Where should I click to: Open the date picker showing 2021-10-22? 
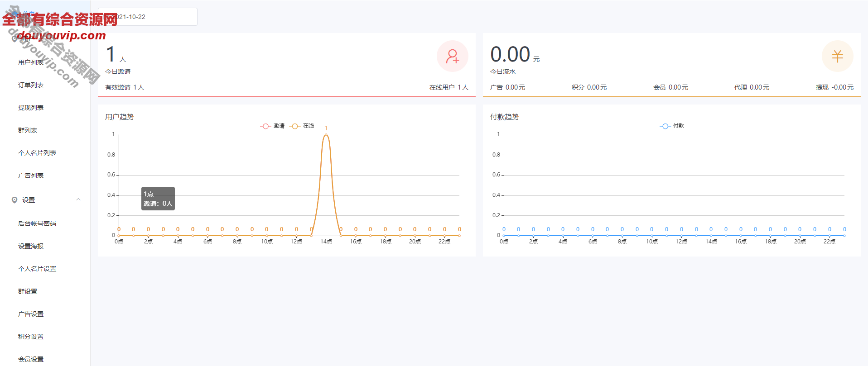(x=148, y=17)
